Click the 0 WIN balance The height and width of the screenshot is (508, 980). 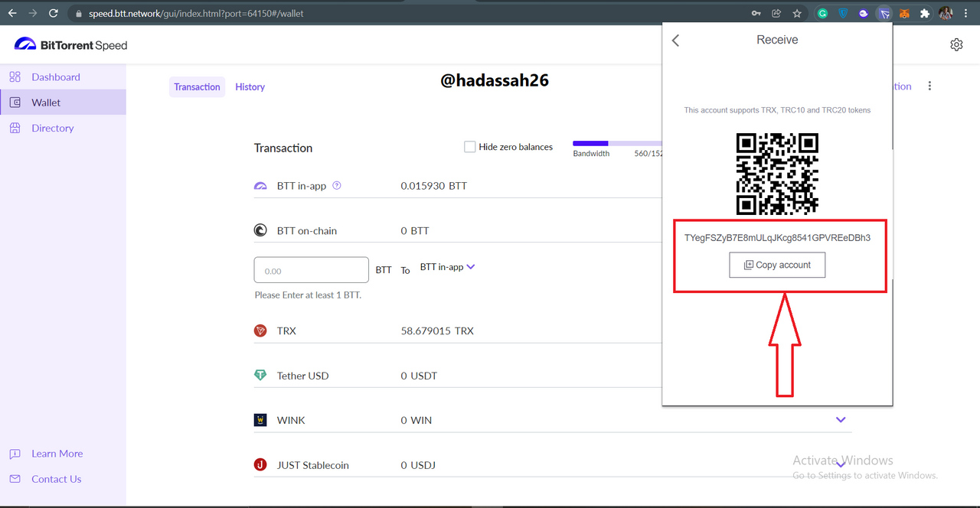tap(416, 420)
